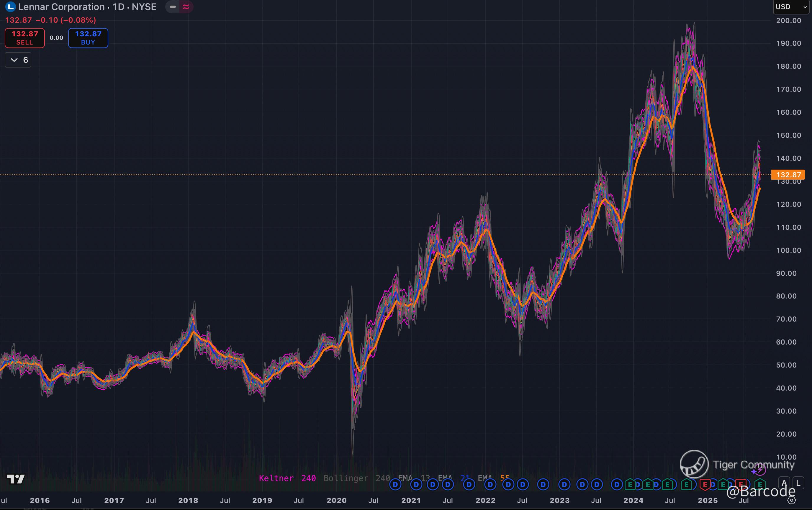This screenshot has height=510, width=812.
Task: Expand the indicator legend showing 6
Action: coord(18,60)
